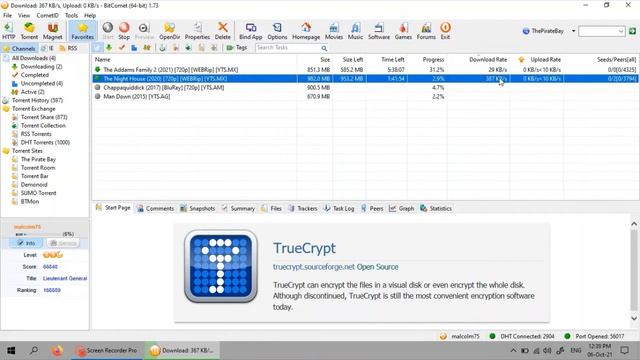Open The Pirate Bay site entry
Image resolution: width=640 pixels, height=360 pixels.
(38, 160)
